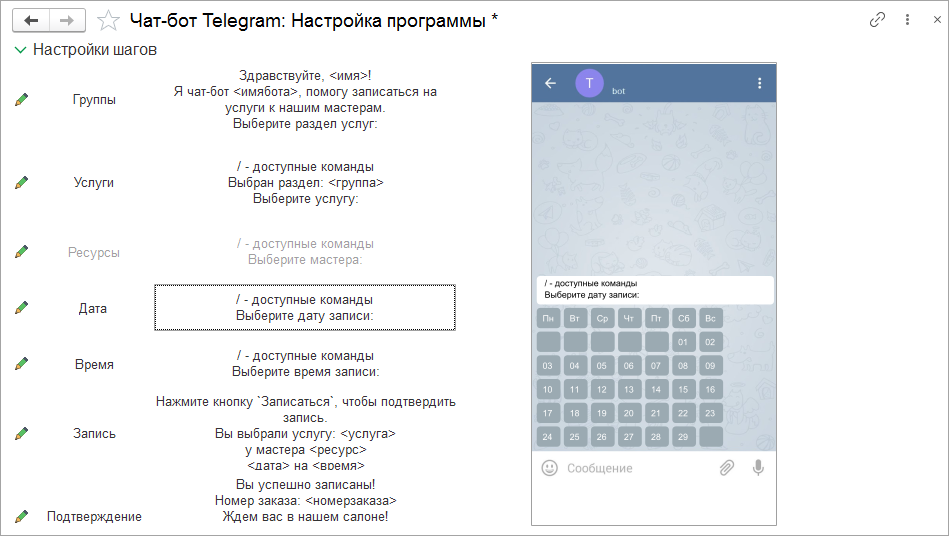The image size is (949, 536).
Task: Click the Ресурсы step label
Action: pos(94,252)
